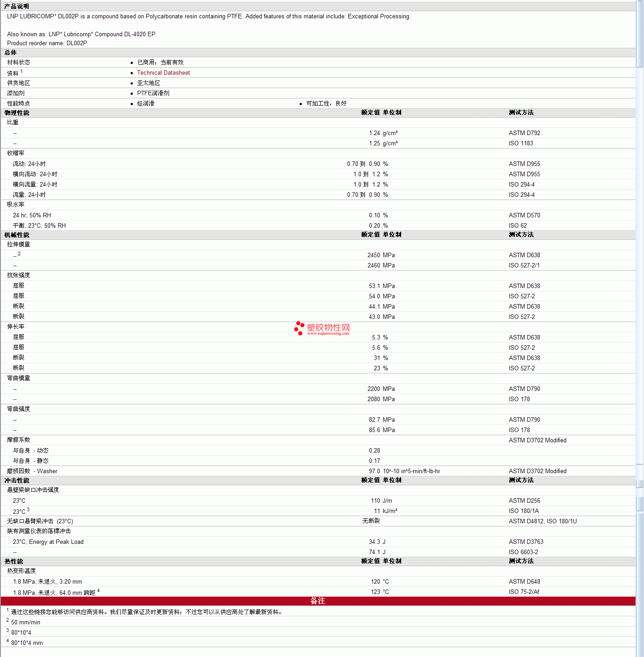Click the 经润滑 feature text

click(145, 103)
